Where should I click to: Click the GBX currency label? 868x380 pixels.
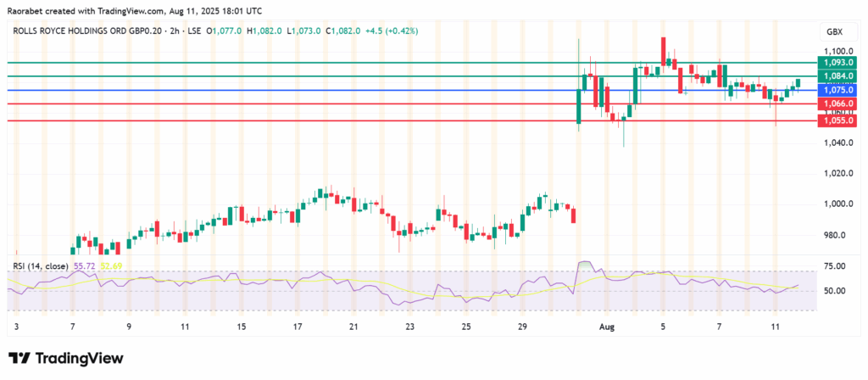click(x=834, y=31)
